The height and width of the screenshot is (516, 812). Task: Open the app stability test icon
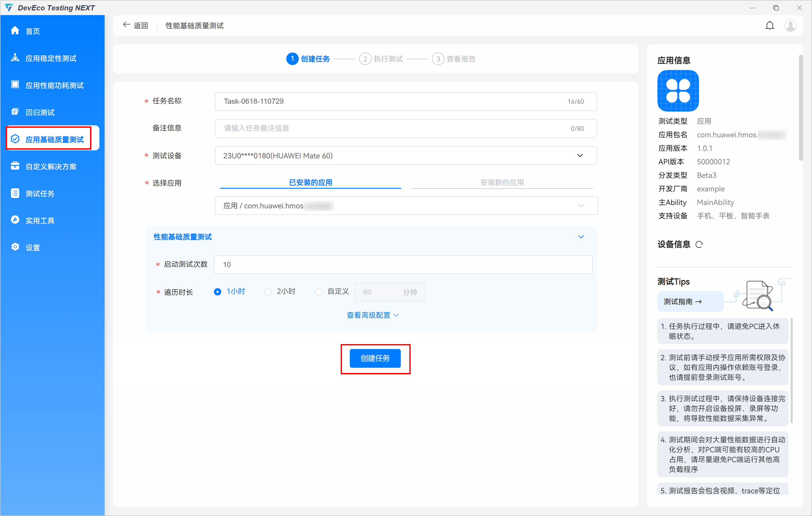click(x=15, y=58)
